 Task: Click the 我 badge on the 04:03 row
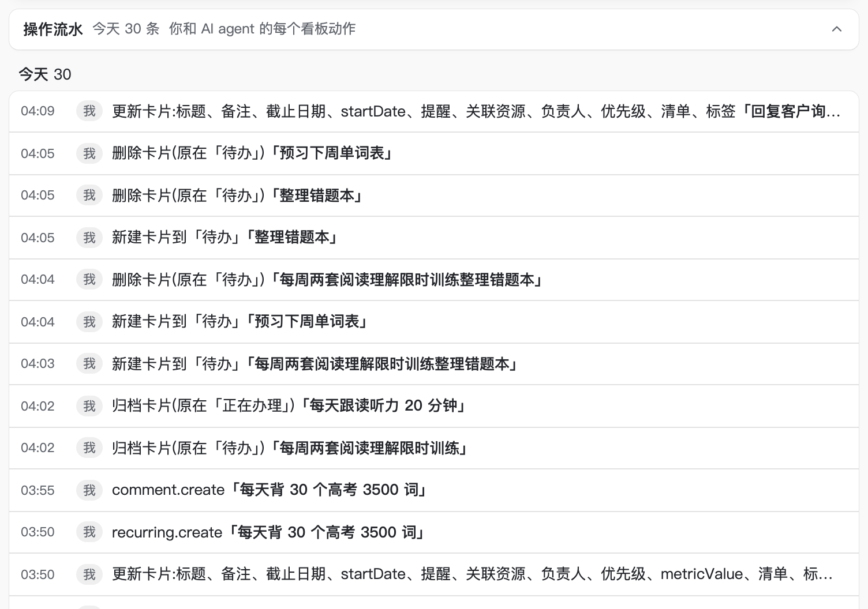point(89,363)
